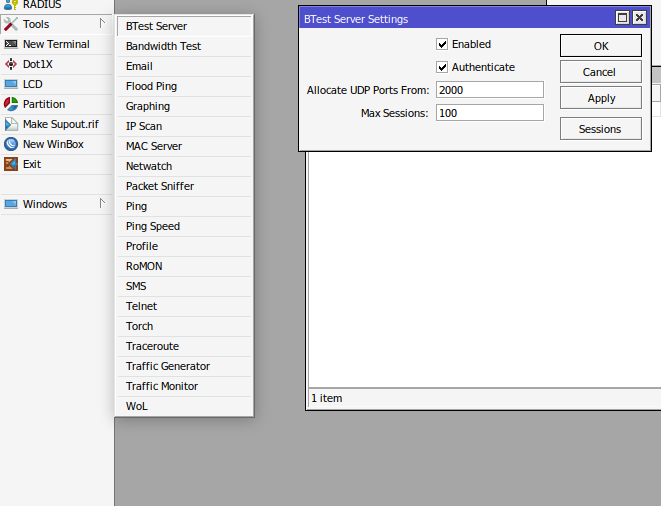This screenshot has height=506, width=661.
Task: Open the Sessions button
Action: pos(600,129)
